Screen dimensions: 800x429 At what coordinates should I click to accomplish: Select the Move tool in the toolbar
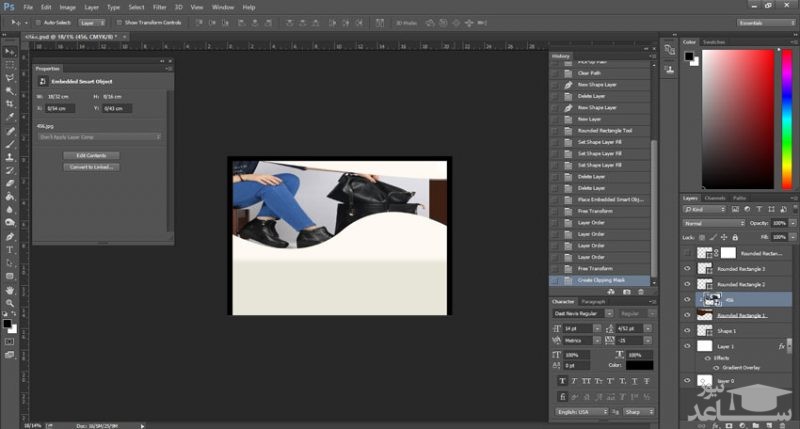click(10, 50)
